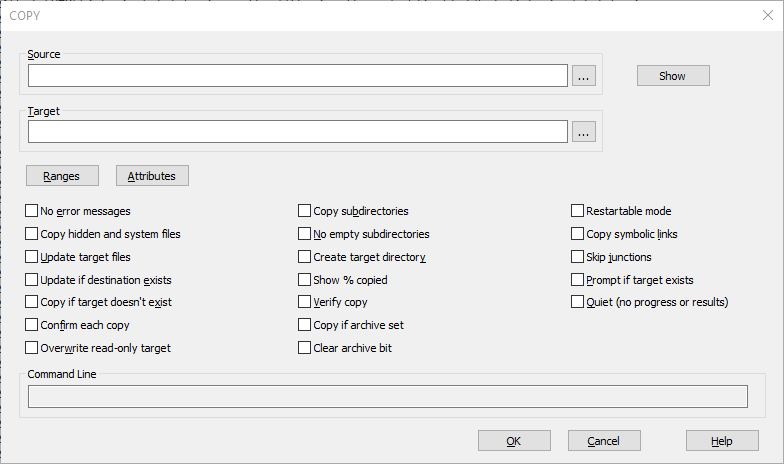Open the Ranges options
The width and height of the screenshot is (784, 464).
click(62, 176)
